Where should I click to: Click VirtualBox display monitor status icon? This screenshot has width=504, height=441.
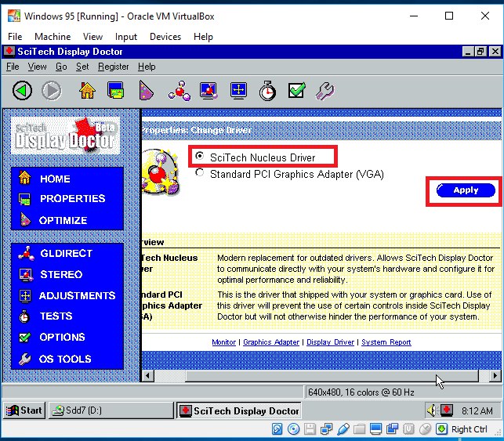375,428
